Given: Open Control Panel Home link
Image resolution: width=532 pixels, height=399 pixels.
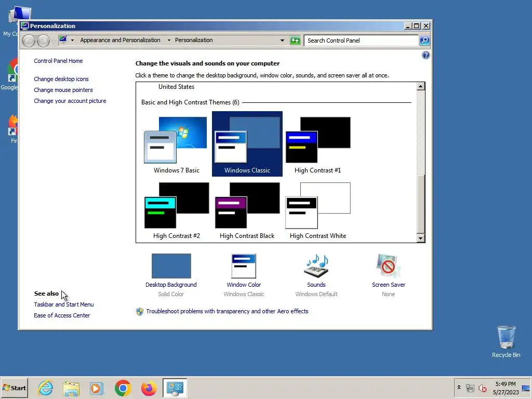Looking at the screenshot, I should pyautogui.click(x=58, y=61).
